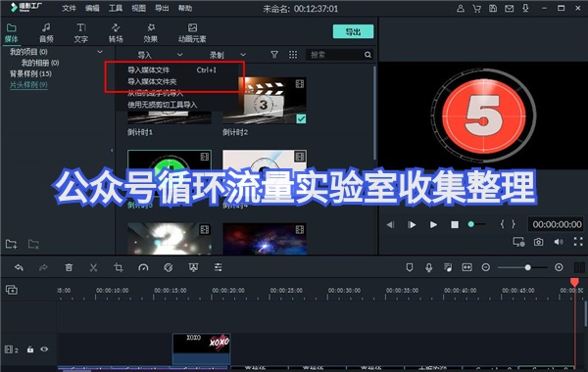Open the 工具 menu
This screenshot has height=372, width=588.
click(x=116, y=8)
